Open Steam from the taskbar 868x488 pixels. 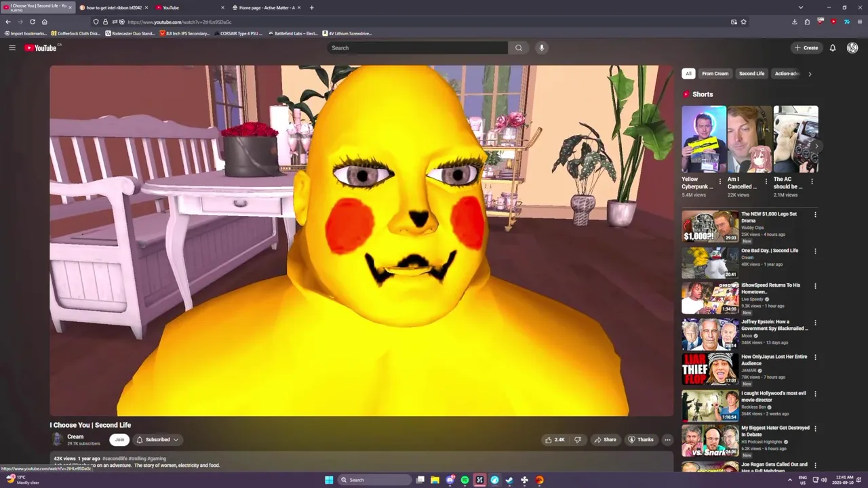pyautogui.click(x=509, y=480)
